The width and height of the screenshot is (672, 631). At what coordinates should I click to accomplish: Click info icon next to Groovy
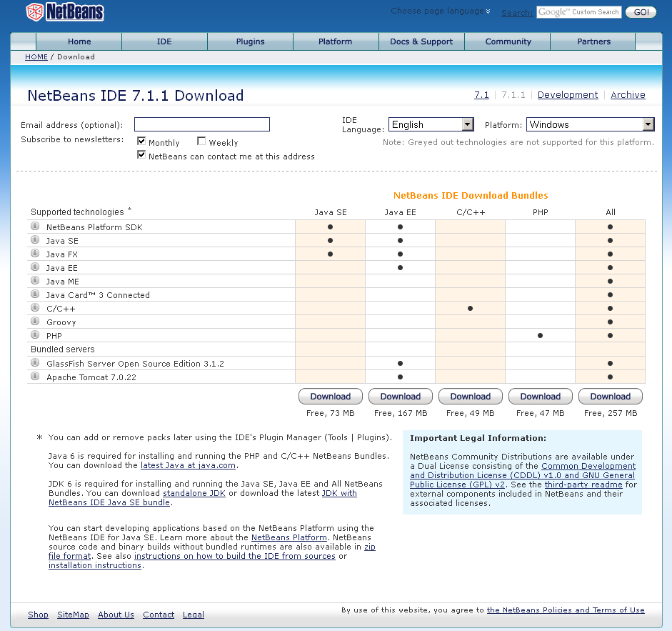click(x=35, y=322)
